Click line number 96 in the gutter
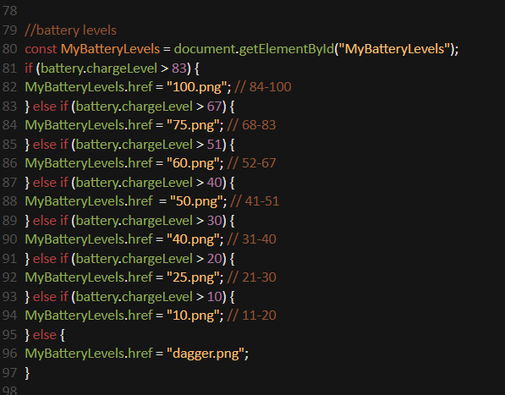505x395 pixels. pos(10,353)
